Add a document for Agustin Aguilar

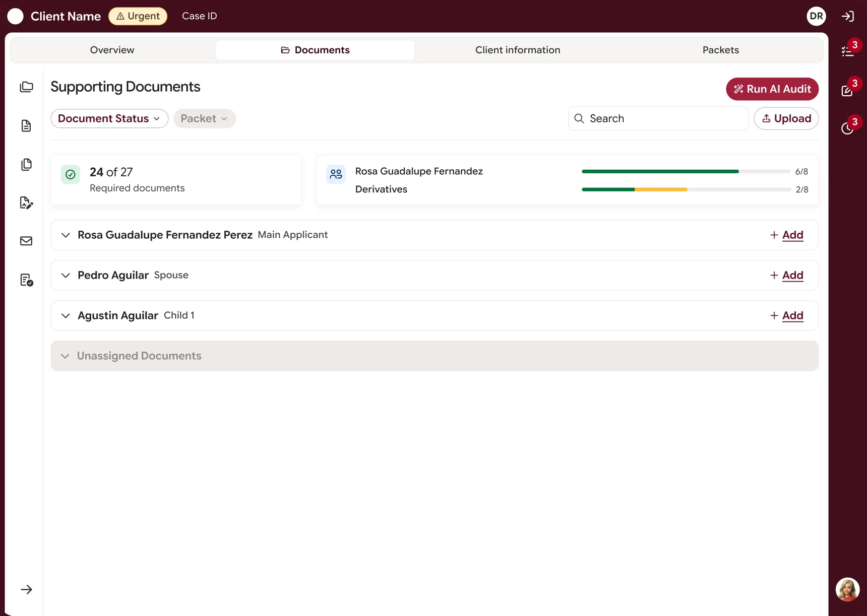[x=786, y=315]
